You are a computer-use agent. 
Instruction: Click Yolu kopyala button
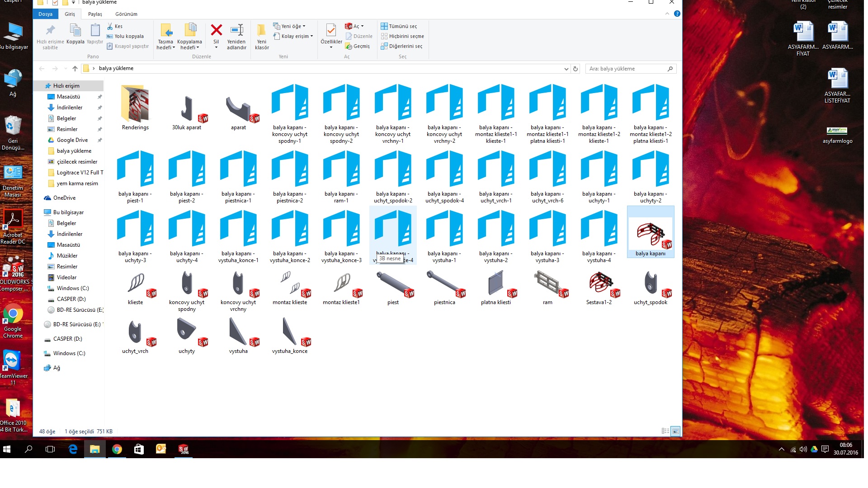pyautogui.click(x=125, y=36)
